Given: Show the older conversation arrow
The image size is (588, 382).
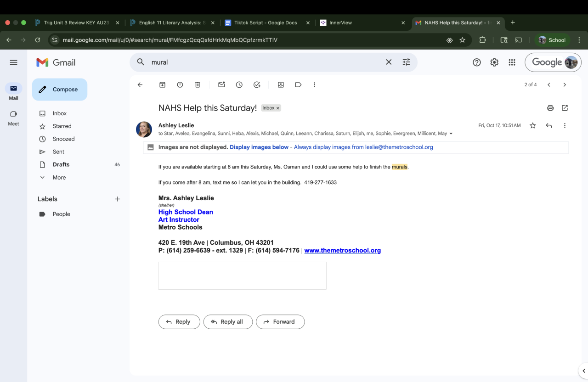Looking at the screenshot, I should click(x=565, y=84).
